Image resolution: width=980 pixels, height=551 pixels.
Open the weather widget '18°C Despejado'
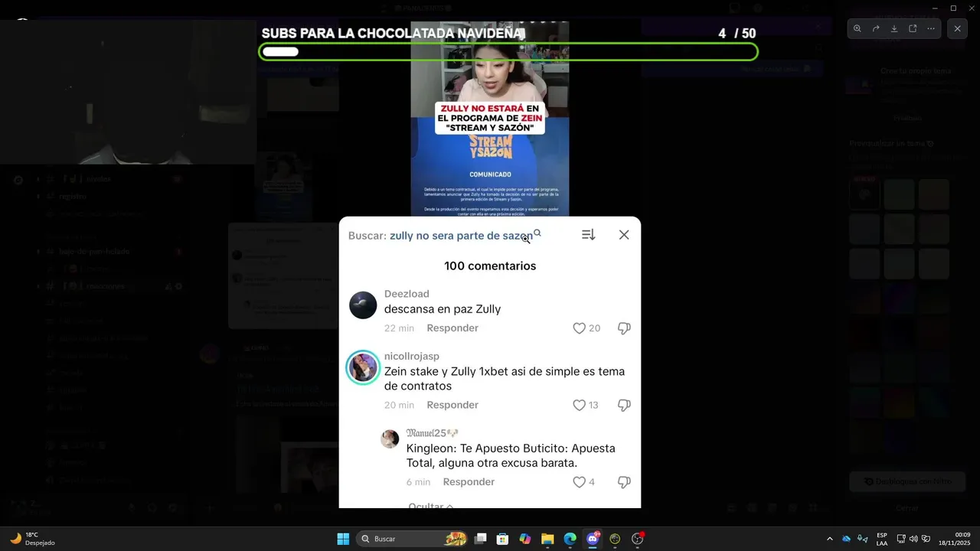32,539
